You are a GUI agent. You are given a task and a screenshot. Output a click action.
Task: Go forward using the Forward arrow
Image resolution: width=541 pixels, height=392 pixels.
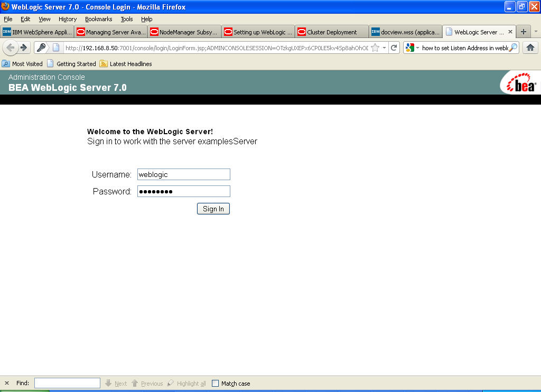24,48
